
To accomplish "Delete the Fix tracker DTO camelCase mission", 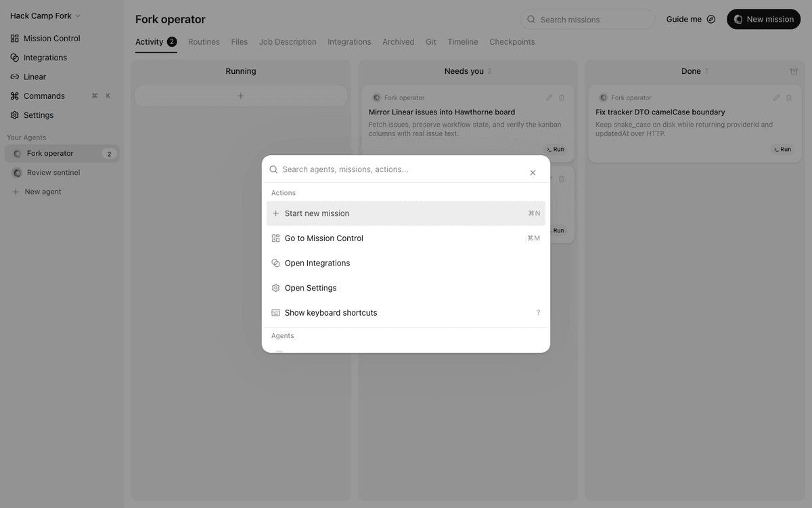I will point(789,98).
